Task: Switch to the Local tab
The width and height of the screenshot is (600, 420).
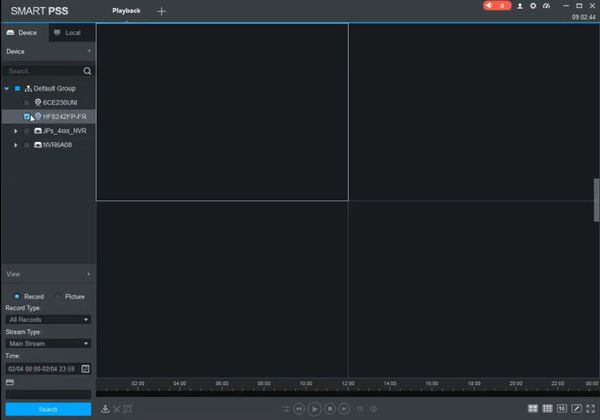Action: (68, 33)
